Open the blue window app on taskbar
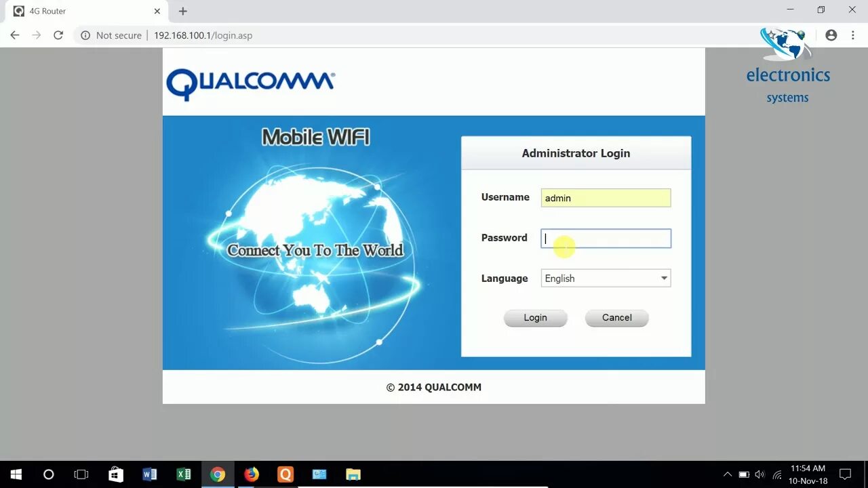Image resolution: width=868 pixels, height=488 pixels. (319, 474)
